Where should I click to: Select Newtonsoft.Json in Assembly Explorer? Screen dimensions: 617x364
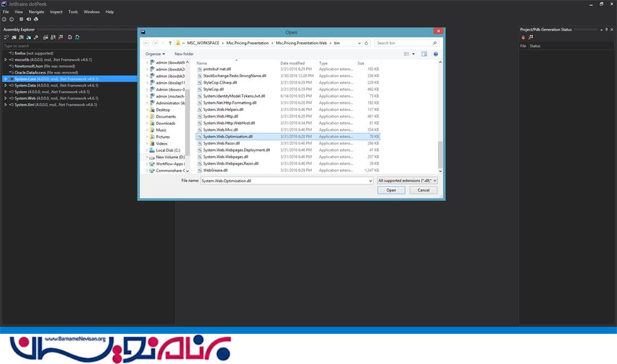click(x=45, y=66)
